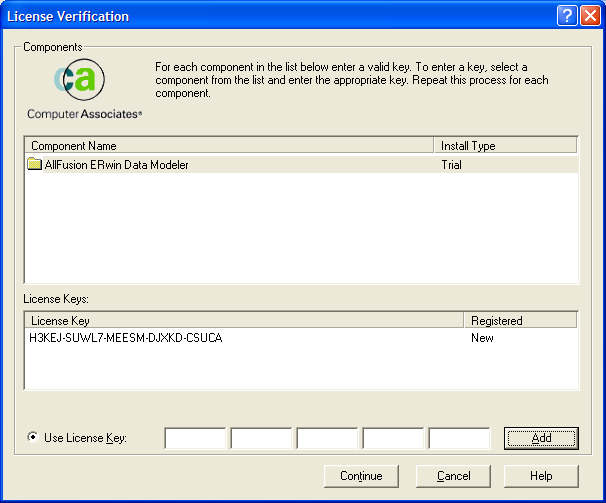
Task: Click the Install Type column header
Action: pos(506,146)
